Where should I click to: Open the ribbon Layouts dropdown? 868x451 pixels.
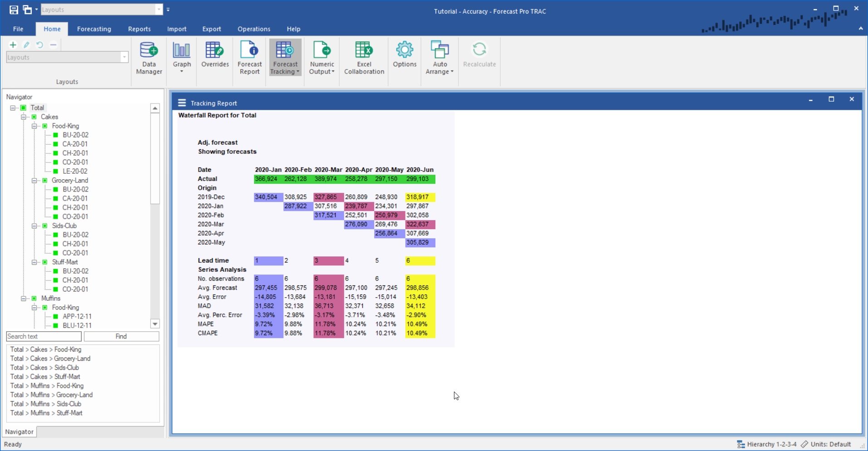click(124, 57)
